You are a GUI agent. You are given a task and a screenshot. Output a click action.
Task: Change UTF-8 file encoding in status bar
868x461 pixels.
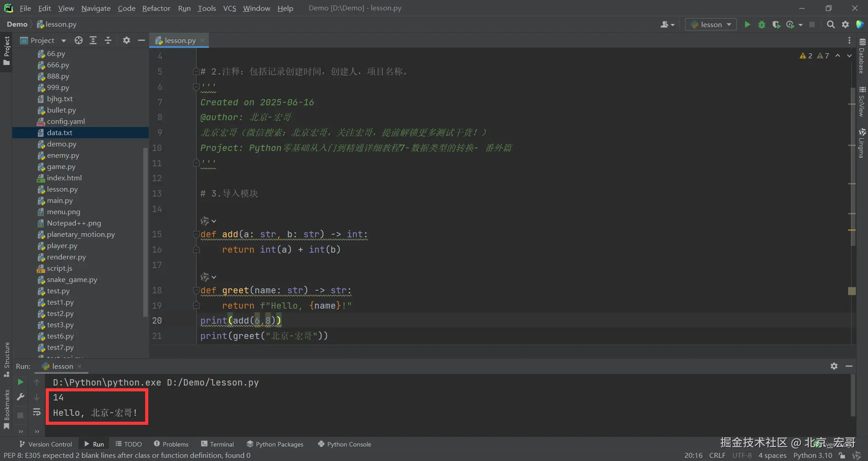(x=742, y=456)
